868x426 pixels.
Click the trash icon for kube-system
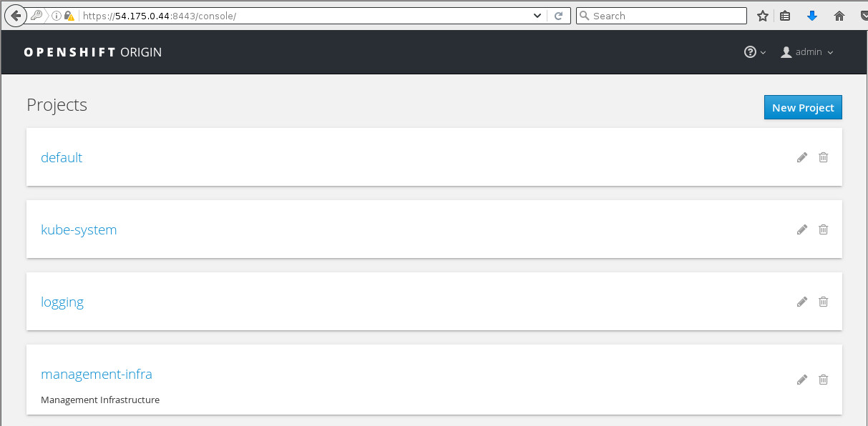click(824, 229)
